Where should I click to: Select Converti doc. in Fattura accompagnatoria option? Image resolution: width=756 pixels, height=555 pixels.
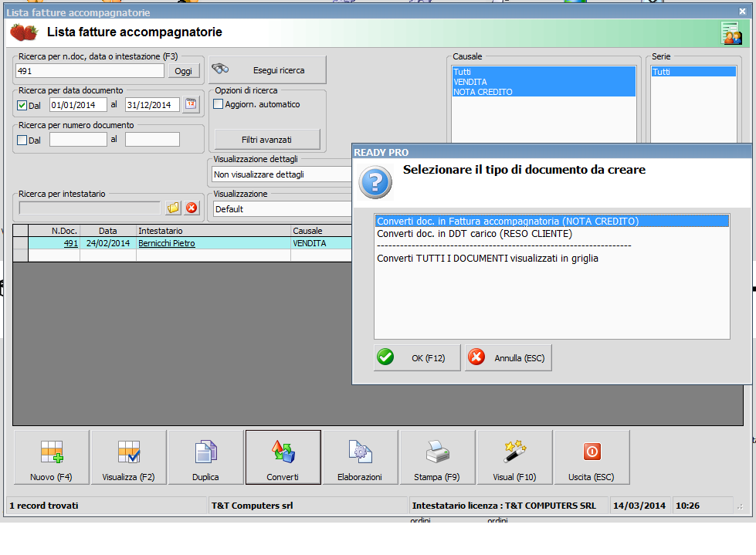(551, 221)
